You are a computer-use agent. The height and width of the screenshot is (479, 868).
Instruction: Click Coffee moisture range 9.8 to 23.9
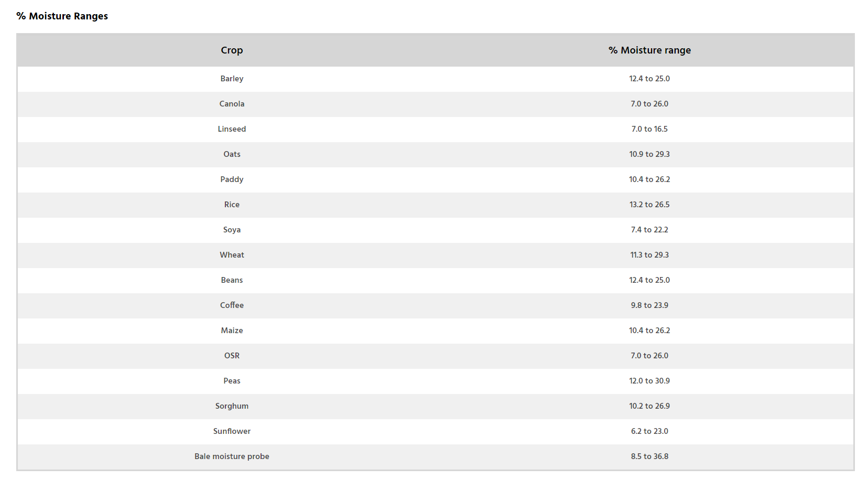pos(649,305)
